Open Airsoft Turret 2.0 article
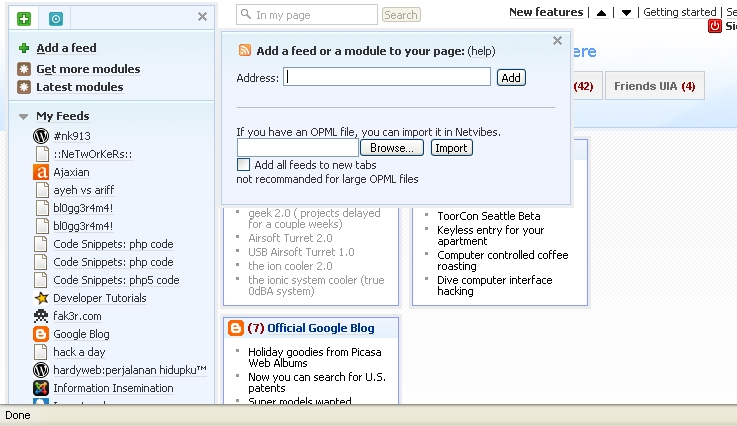Screen dimensions: 737x426 tap(290, 238)
